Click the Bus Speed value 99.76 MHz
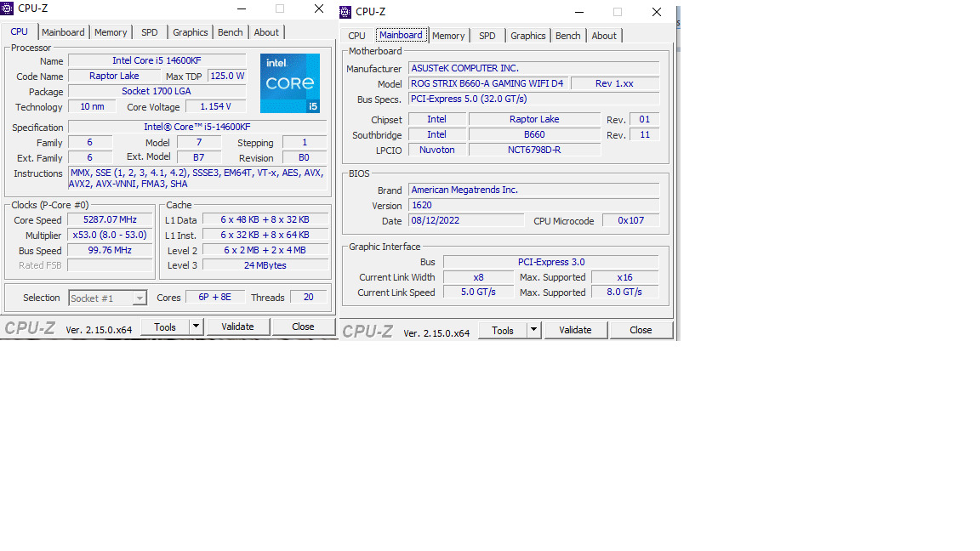 coord(110,250)
